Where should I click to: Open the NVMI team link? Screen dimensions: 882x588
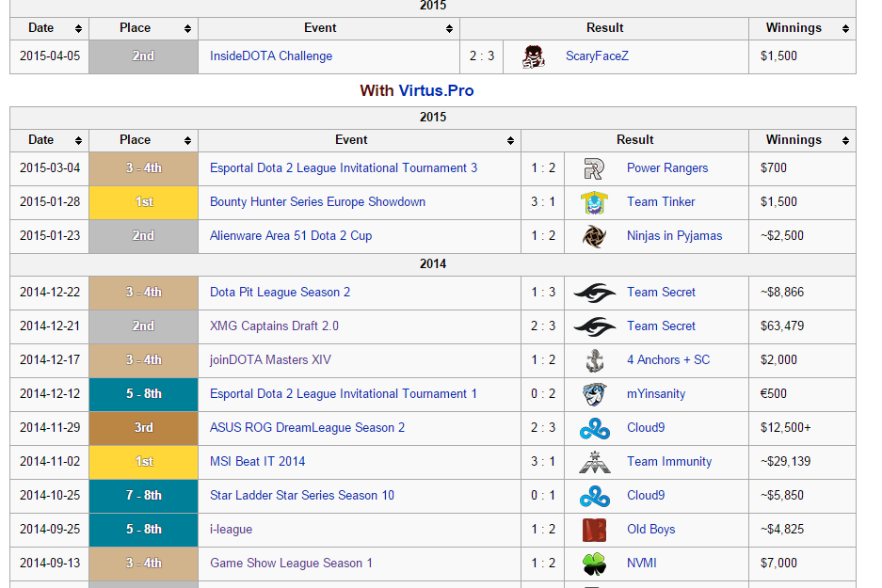pos(642,563)
